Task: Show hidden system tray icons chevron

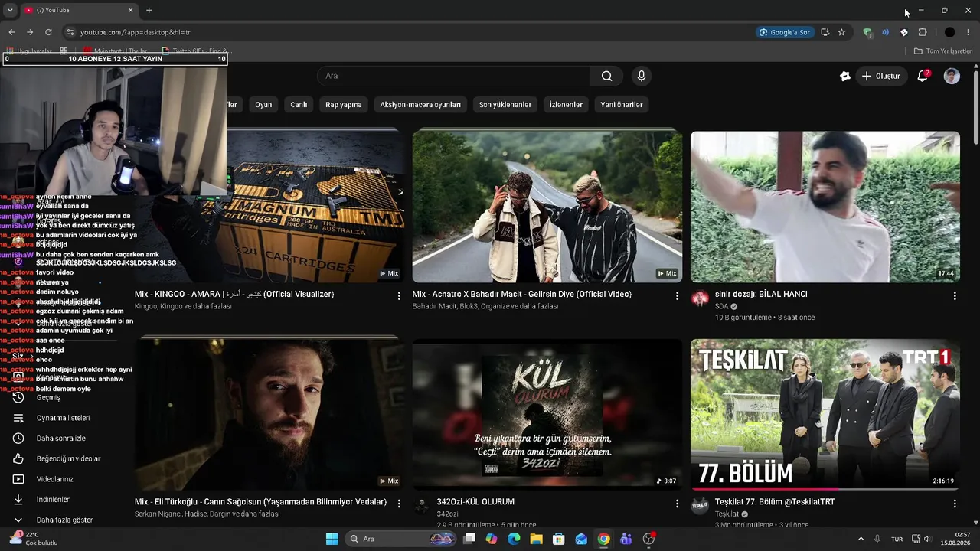Action: click(861, 539)
